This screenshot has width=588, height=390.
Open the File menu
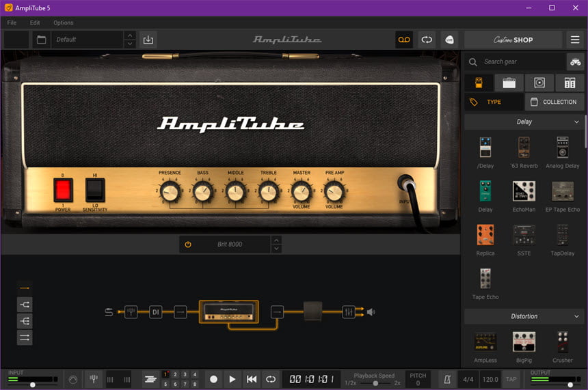(x=12, y=23)
